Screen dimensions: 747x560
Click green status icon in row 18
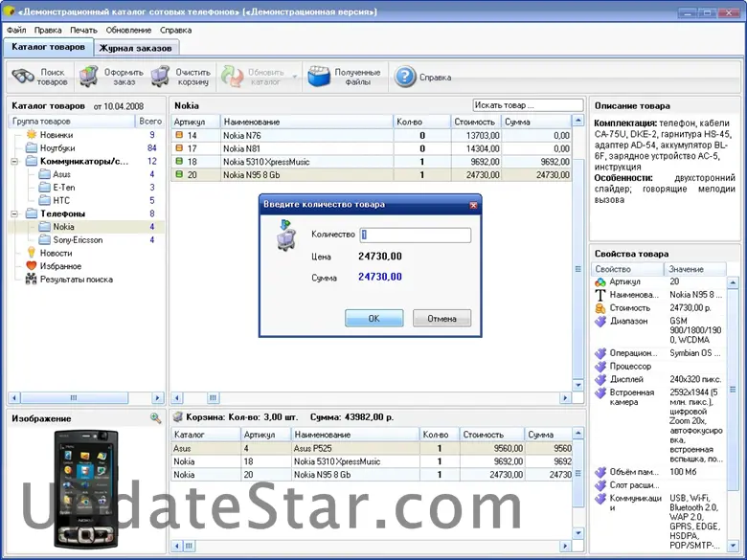[x=179, y=161]
